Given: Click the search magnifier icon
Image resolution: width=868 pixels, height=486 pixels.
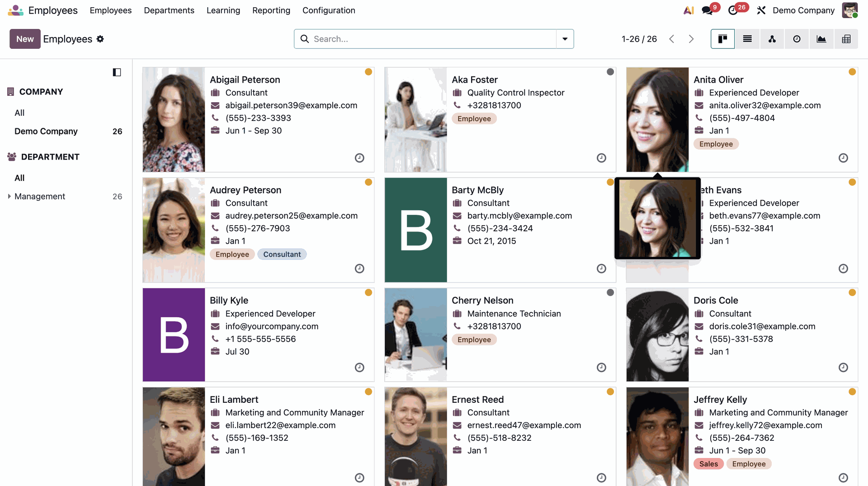Looking at the screenshot, I should click(x=305, y=39).
